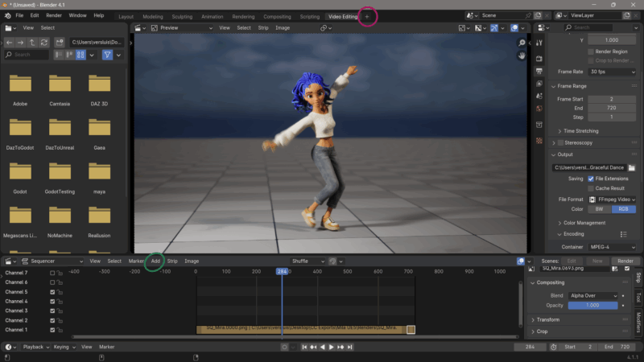This screenshot has height=362, width=644.
Task: Open the Frame Rate dropdown
Action: click(x=612, y=72)
